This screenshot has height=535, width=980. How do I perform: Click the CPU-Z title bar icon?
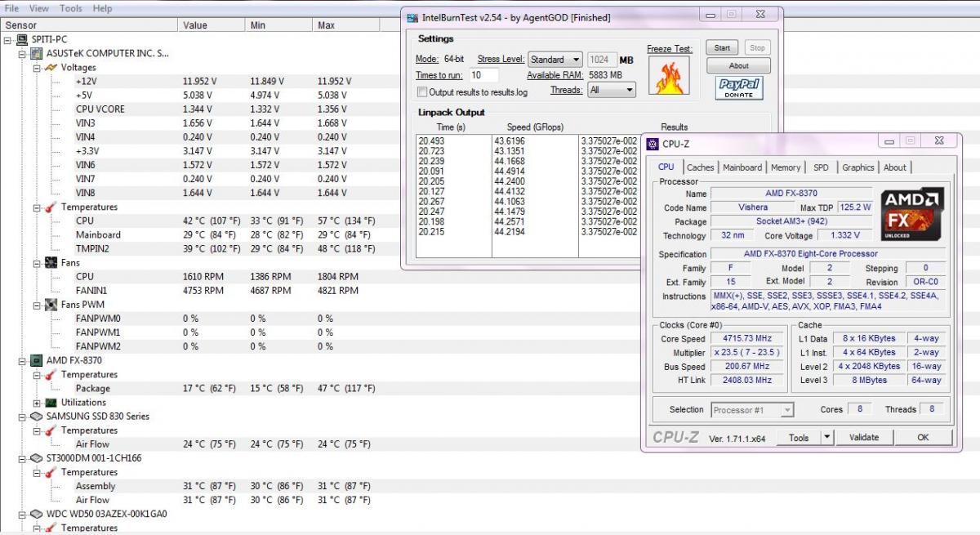(653, 145)
